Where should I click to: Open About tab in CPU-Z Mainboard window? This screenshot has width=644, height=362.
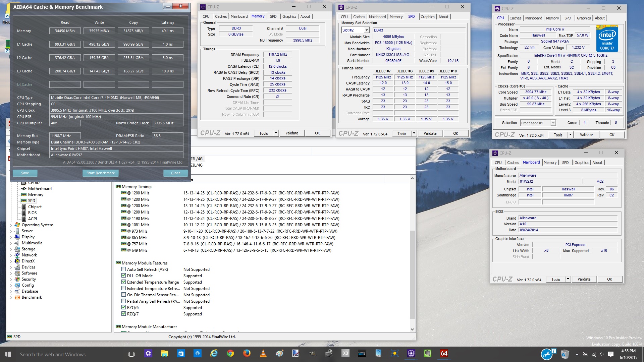coord(597,163)
